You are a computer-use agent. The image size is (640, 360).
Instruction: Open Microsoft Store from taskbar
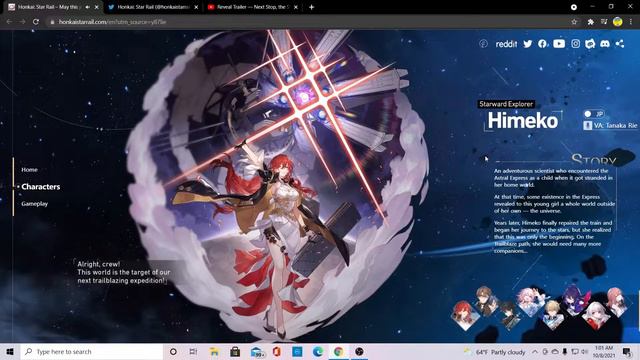(x=235, y=351)
